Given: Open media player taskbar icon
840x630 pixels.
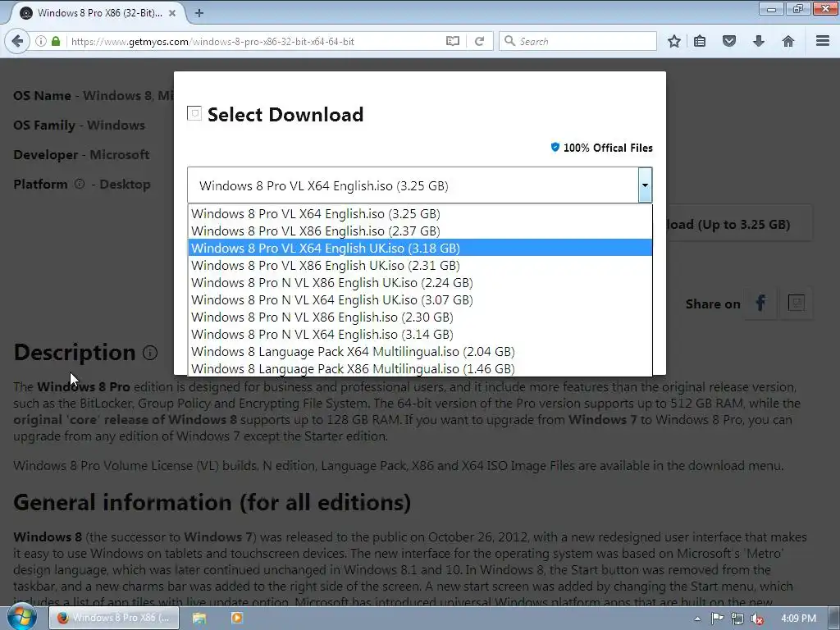Looking at the screenshot, I should point(237,618).
